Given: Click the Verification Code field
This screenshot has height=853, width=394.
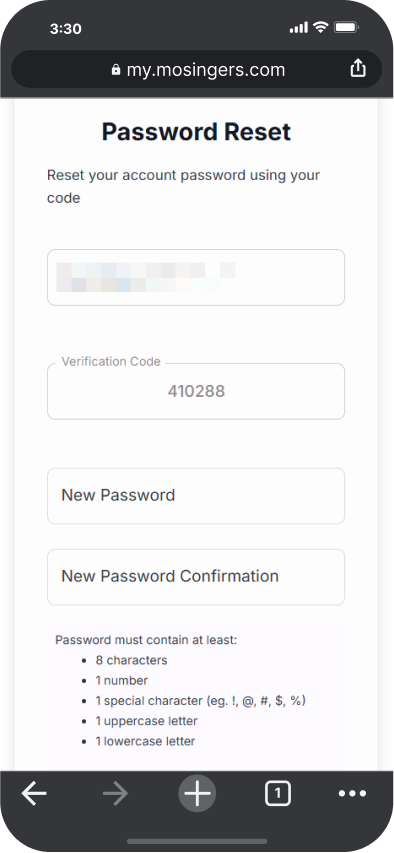Looking at the screenshot, I should [196, 391].
